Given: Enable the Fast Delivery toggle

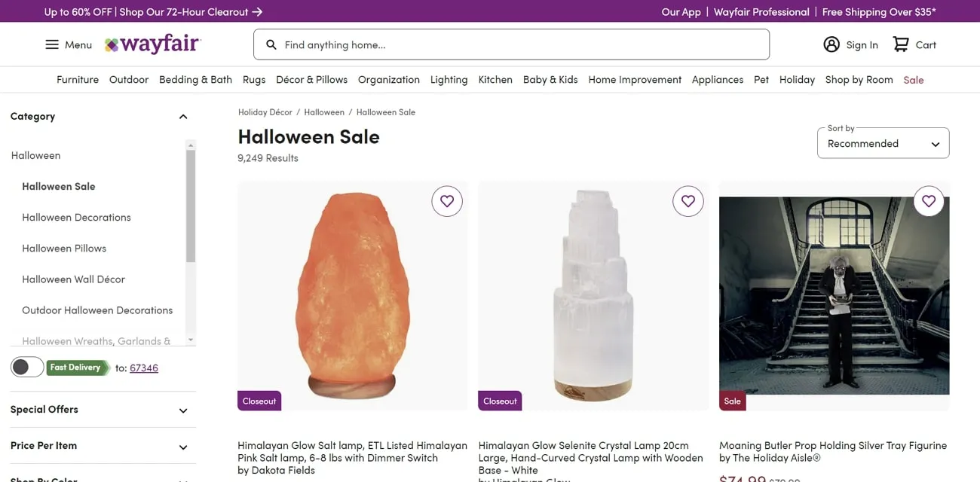Looking at the screenshot, I should (x=27, y=367).
